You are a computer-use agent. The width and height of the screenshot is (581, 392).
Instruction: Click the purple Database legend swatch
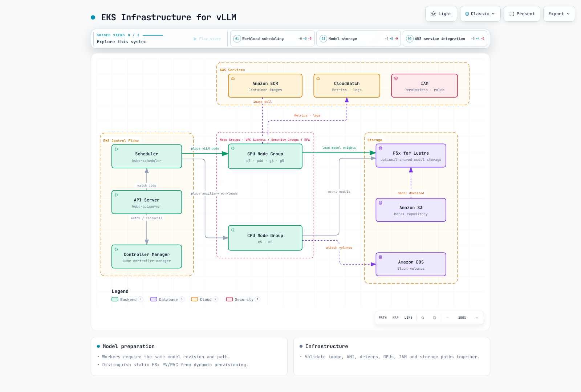click(x=154, y=299)
